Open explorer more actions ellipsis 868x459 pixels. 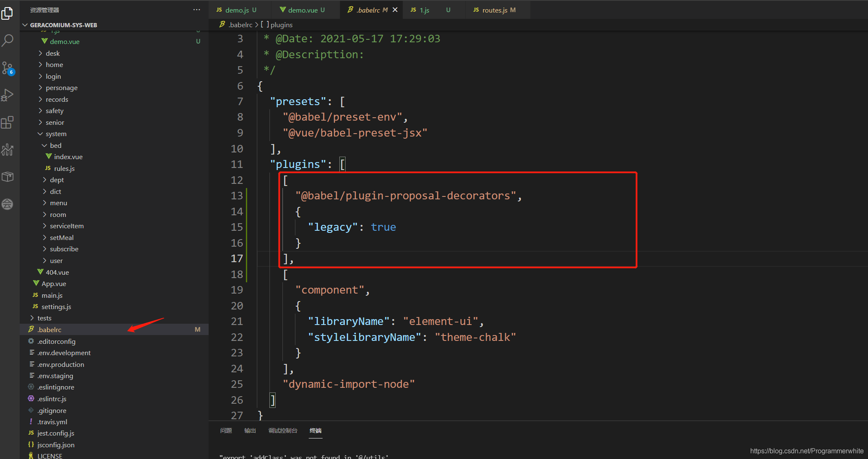pos(196,10)
